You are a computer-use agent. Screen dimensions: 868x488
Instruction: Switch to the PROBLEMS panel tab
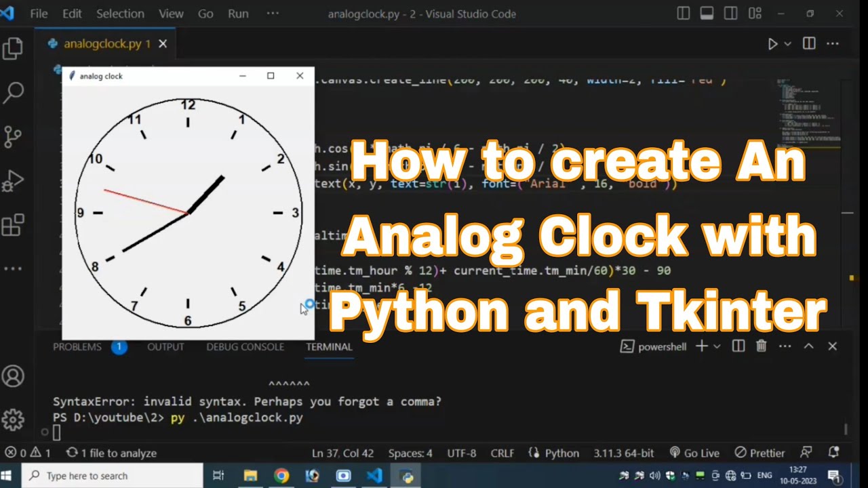click(77, 346)
